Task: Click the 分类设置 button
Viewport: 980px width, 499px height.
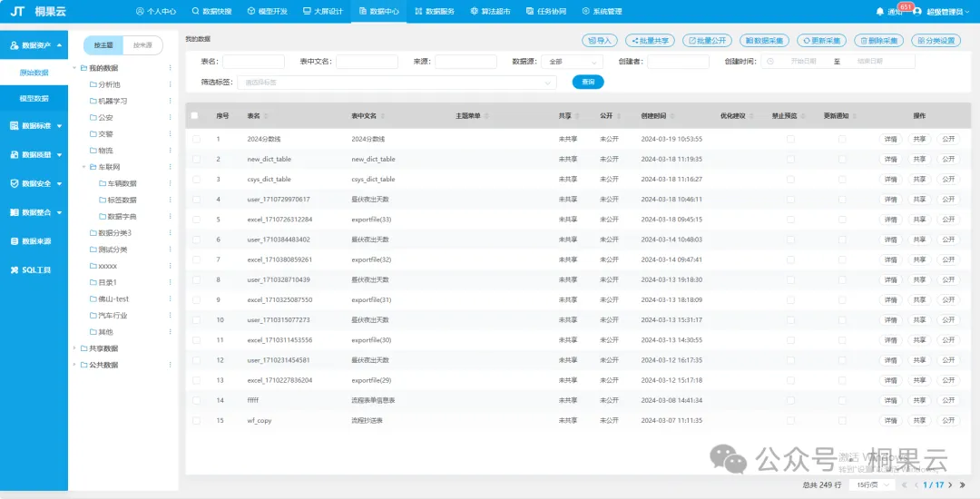Action: (936, 41)
